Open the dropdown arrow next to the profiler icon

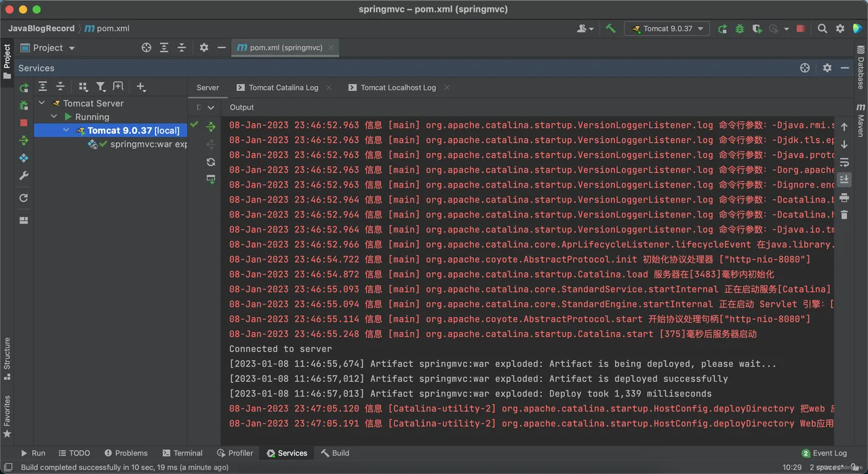pos(786,29)
